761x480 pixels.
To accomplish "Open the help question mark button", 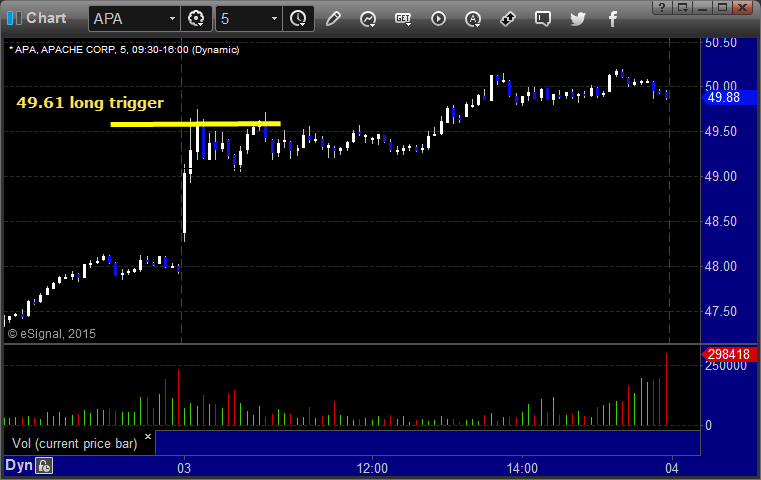I will (662, 7).
